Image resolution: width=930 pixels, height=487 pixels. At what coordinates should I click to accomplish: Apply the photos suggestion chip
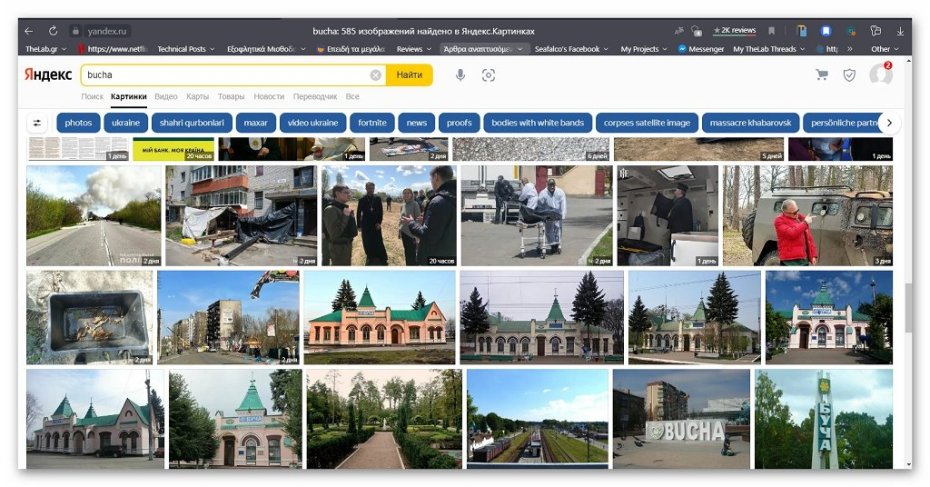point(78,123)
